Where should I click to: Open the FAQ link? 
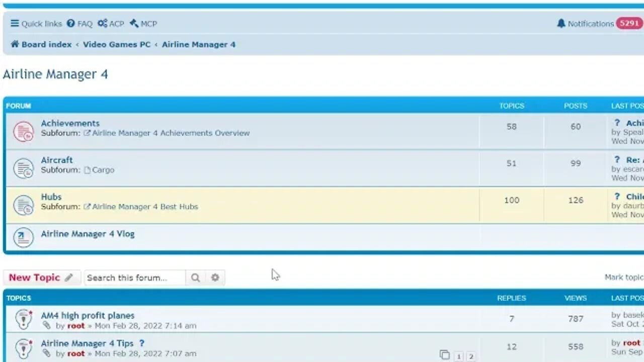79,24
